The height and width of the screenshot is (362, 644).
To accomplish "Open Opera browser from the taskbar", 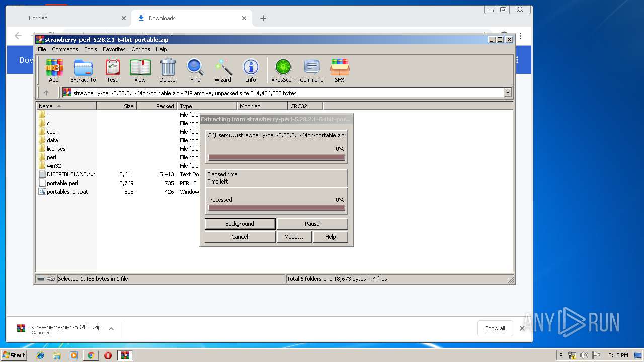I will (108, 355).
